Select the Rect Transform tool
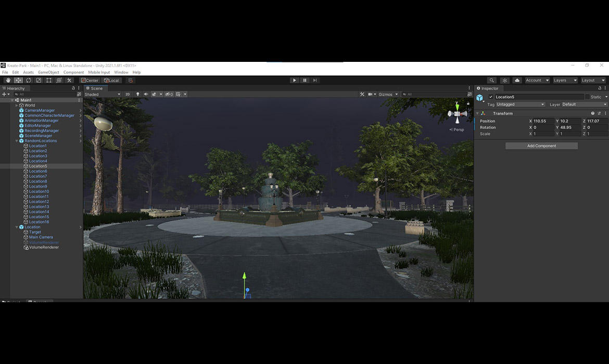The image size is (609, 364). pos(49,81)
